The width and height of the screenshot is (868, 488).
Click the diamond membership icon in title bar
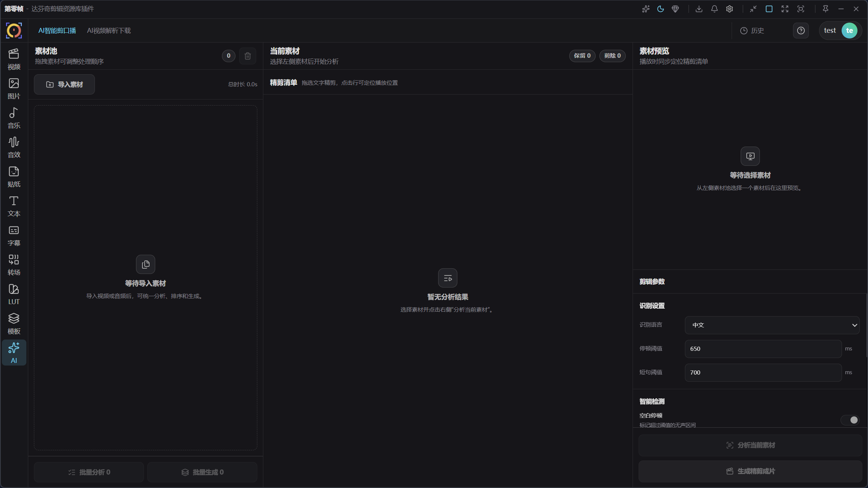[675, 9]
